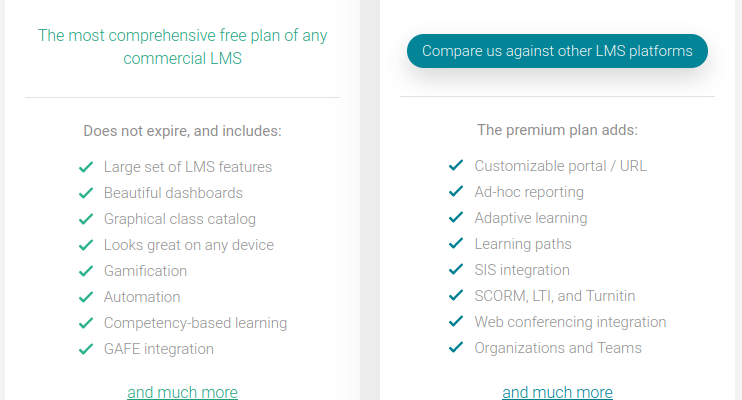
Task: Click the checkmark next to Learning paths
Action: (456, 243)
